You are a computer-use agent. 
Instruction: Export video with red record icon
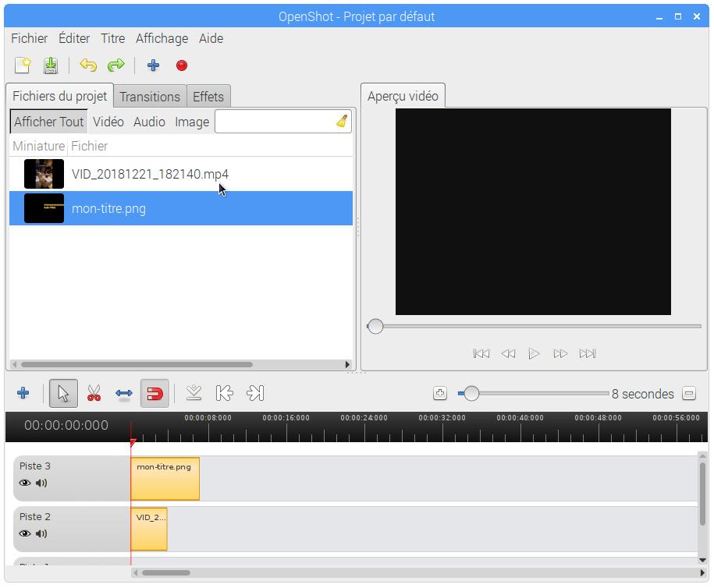[182, 66]
